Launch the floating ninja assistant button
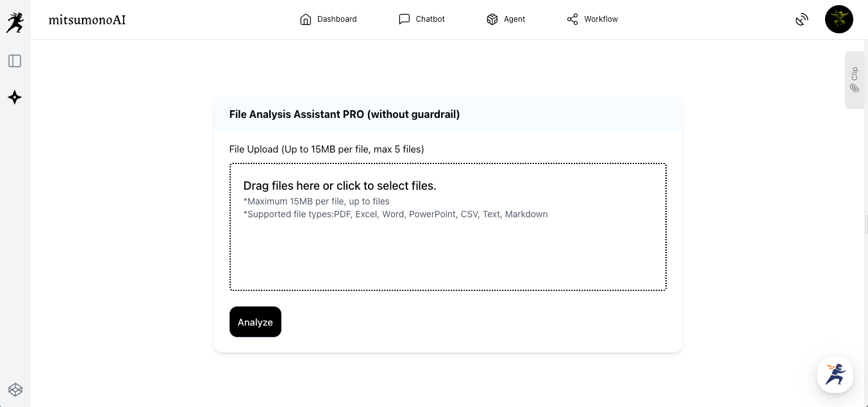 (x=835, y=374)
